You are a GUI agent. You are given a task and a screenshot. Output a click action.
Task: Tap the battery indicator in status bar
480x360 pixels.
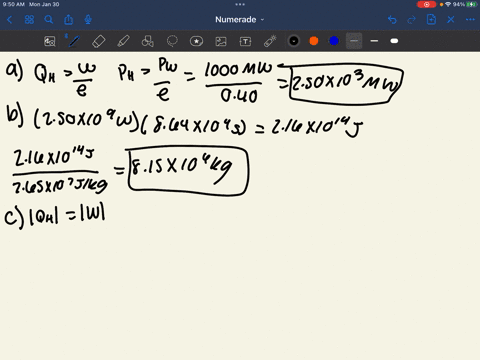click(471, 4)
